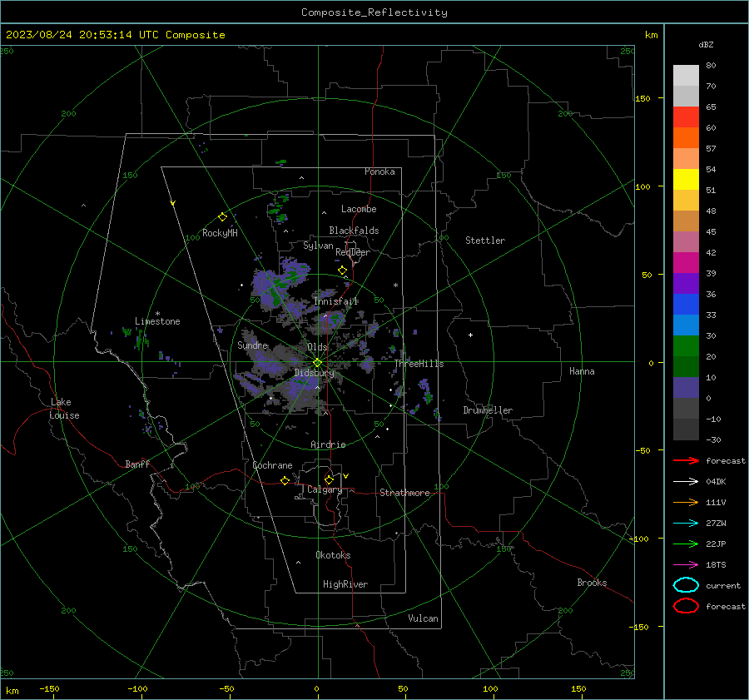Select the Strathmore label
749x700 pixels.
point(404,493)
